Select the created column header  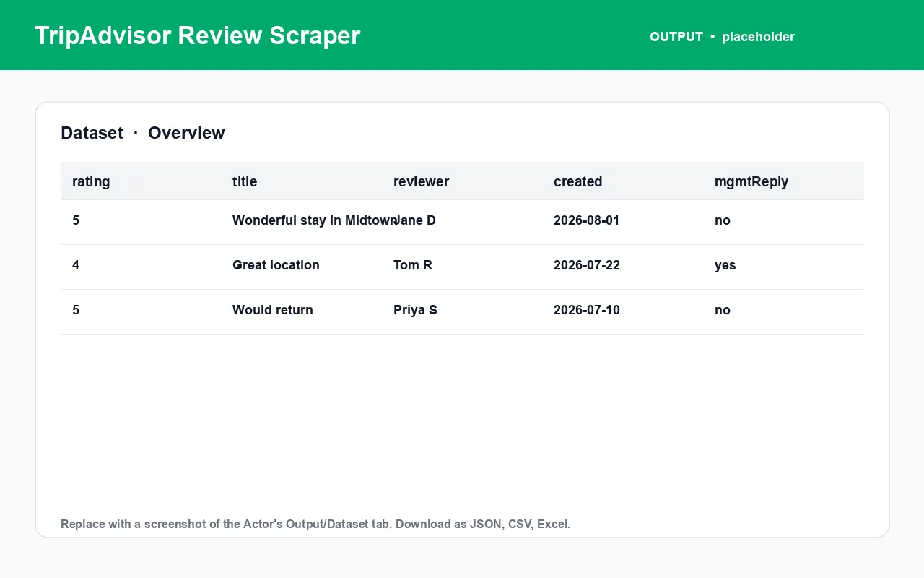click(x=577, y=181)
